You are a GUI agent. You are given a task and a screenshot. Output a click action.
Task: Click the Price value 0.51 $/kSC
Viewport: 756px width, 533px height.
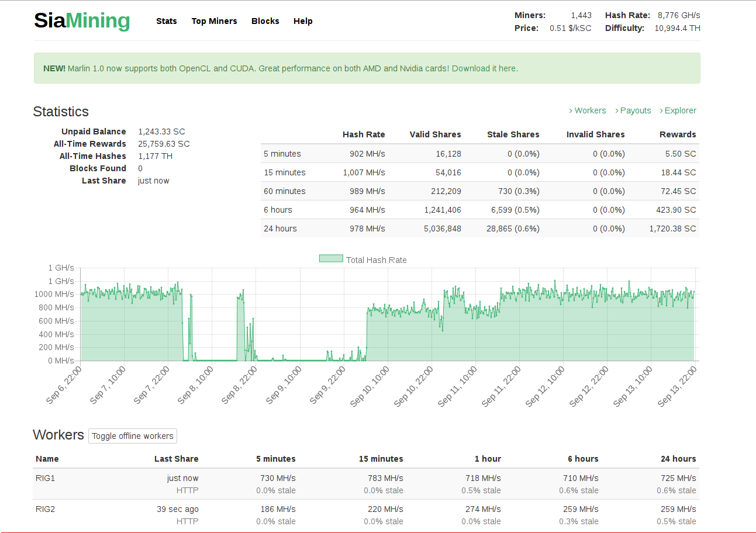(x=570, y=28)
